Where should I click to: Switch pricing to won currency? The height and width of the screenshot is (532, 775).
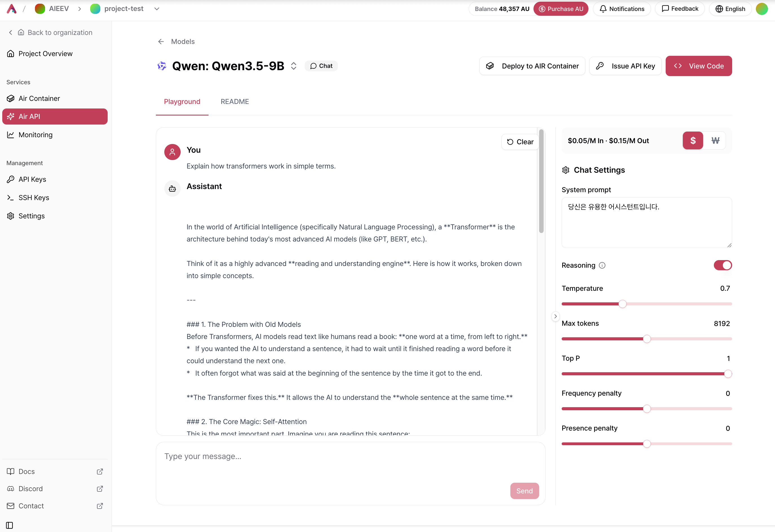(715, 141)
